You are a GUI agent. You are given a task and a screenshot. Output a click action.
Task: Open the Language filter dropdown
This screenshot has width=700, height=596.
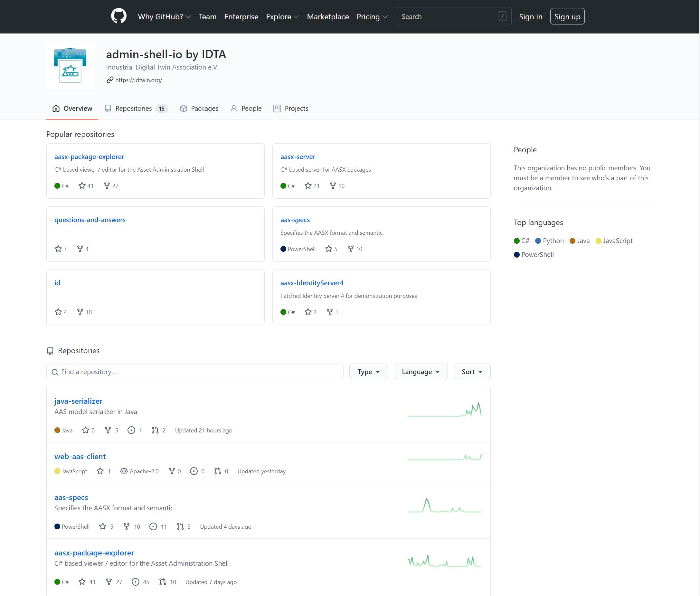click(421, 372)
